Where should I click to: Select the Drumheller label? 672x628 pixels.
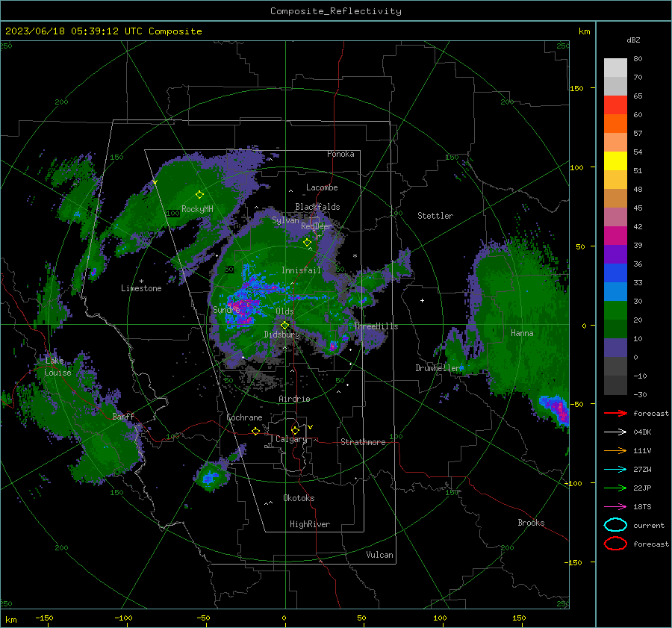tap(437, 368)
